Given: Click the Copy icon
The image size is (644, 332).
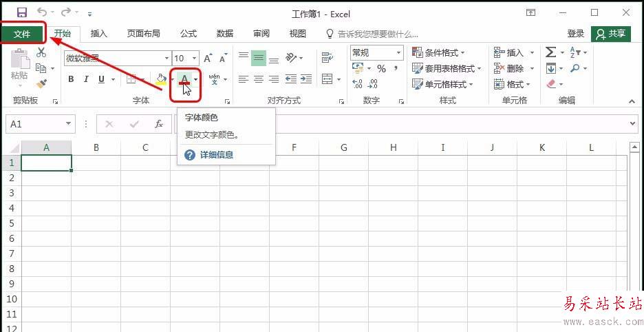Looking at the screenshot, I should click(41, 68).
